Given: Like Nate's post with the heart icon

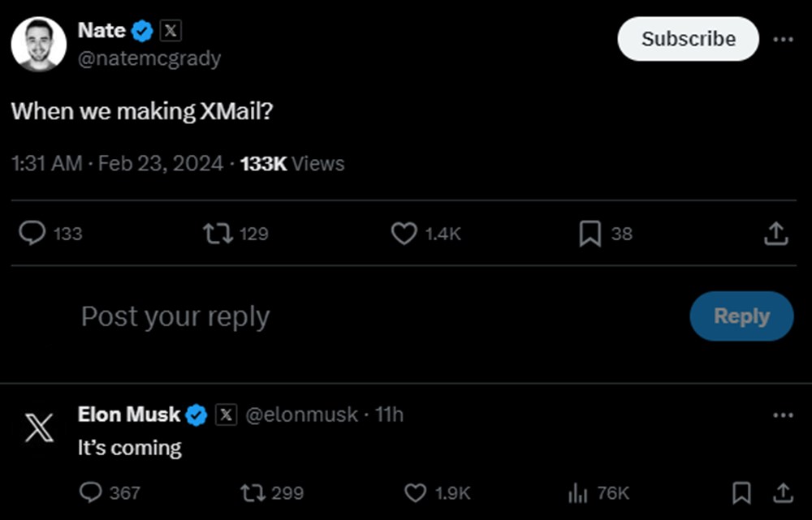Looking at the screenshot, I should point(404,234).
